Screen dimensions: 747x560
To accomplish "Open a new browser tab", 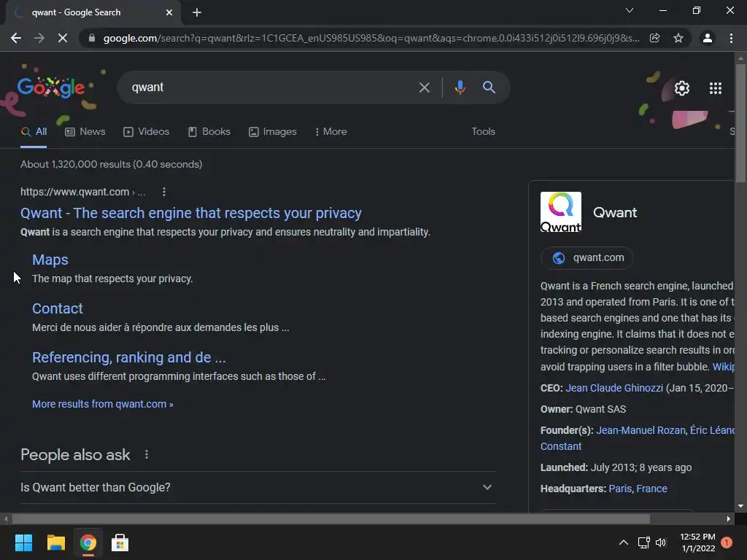I will [x=197, y=13].
